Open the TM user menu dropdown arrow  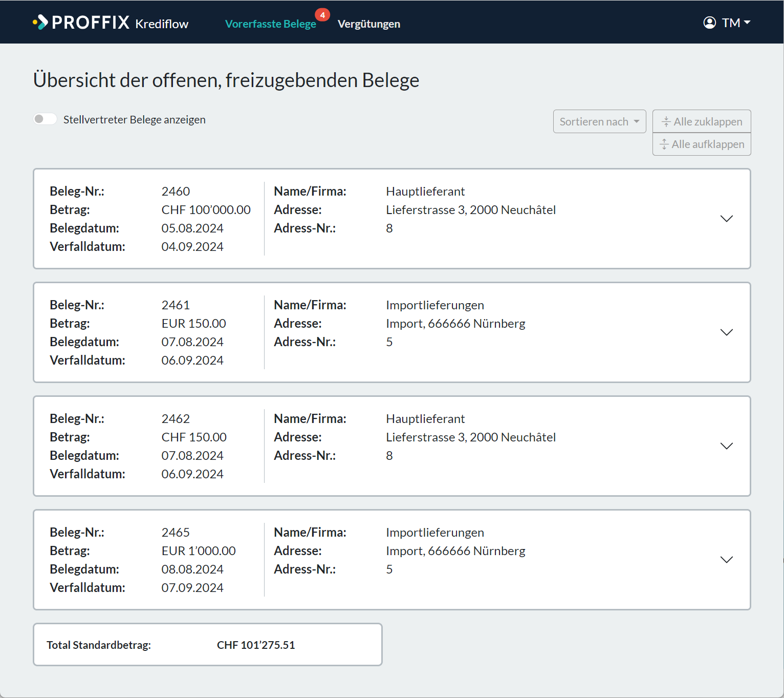pos(747,23)
